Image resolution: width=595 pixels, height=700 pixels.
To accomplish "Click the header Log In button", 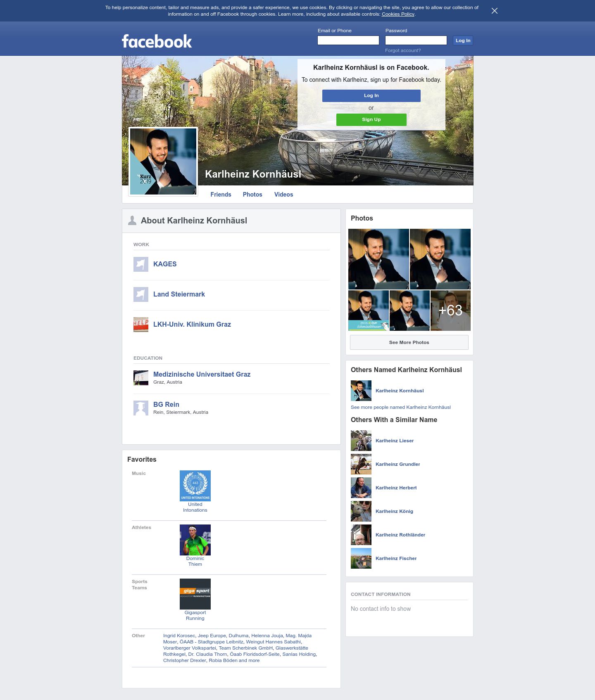I will point(463,40).
